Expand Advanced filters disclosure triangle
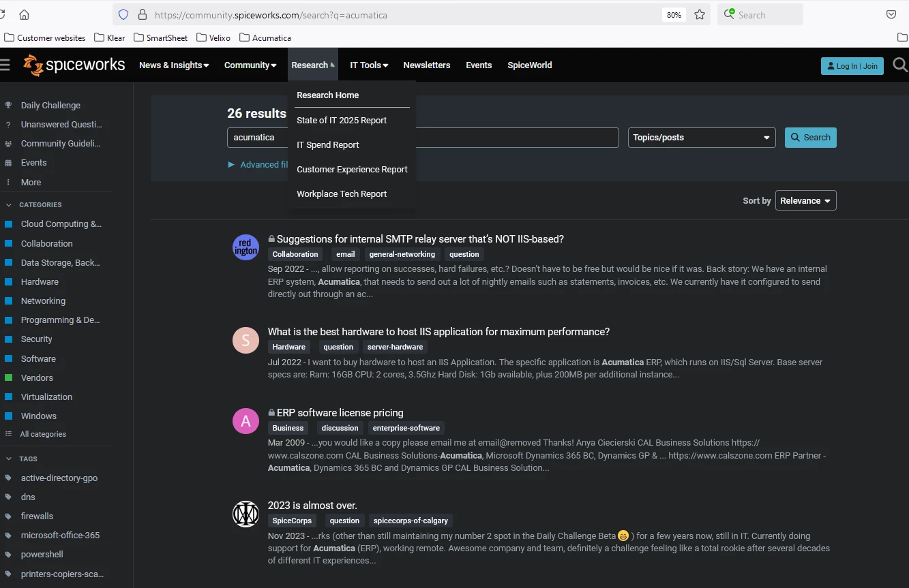Screen dimensions: 909x588 [x=232, y=164]
